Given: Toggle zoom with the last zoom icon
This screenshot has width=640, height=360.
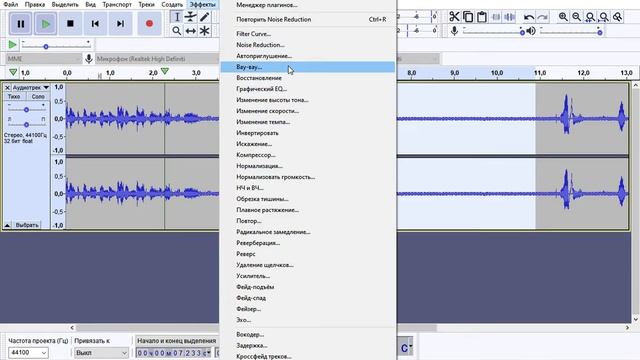Looking at the screenshot, I should [x=618, y=17].
